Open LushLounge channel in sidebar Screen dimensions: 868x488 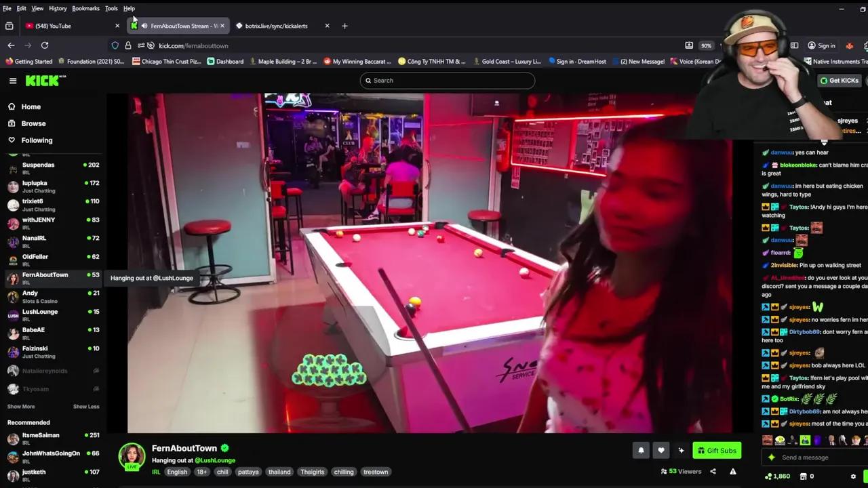(53, 314)
